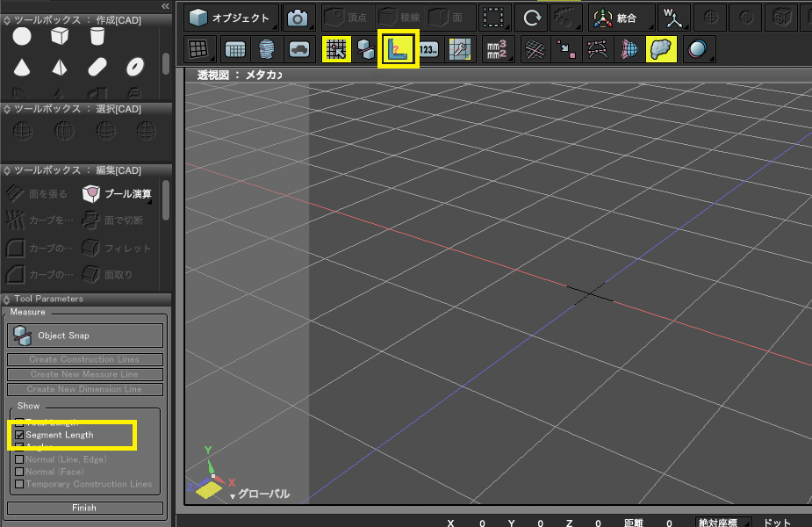Open the 透視図 viewport title menu
The width and height of the screenshot is (812, 527).
pos(240,76)
